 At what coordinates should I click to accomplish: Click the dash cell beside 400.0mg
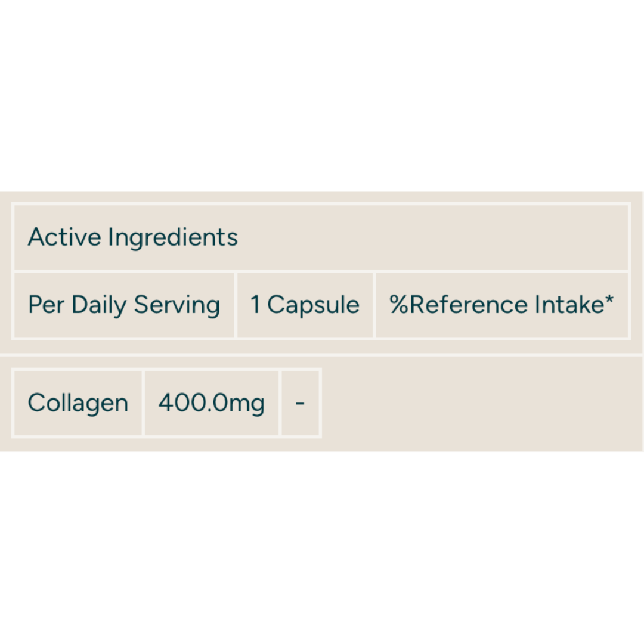pos(300,403)
